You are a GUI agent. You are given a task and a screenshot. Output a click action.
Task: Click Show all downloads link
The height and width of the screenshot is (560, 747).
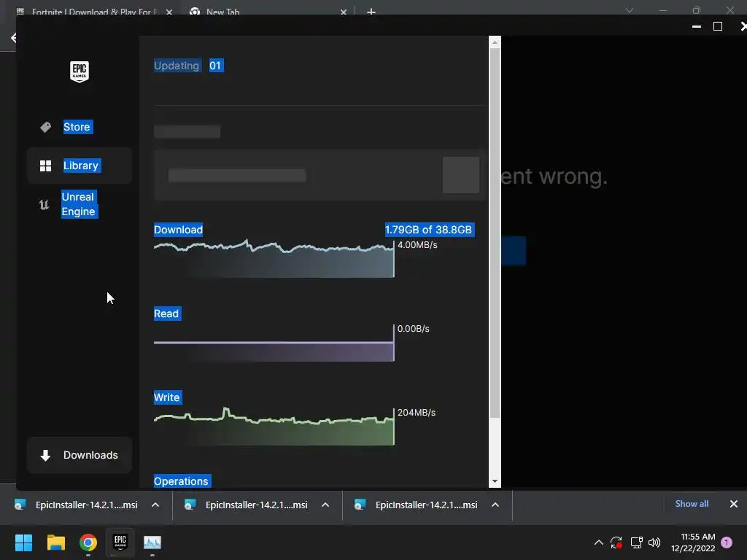(692, 504)
